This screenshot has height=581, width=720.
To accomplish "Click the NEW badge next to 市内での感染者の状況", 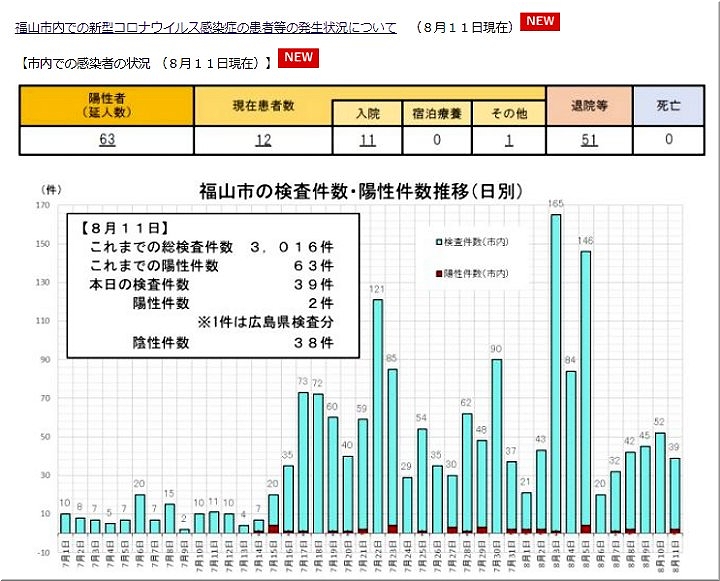I will (x=299, y=58).
